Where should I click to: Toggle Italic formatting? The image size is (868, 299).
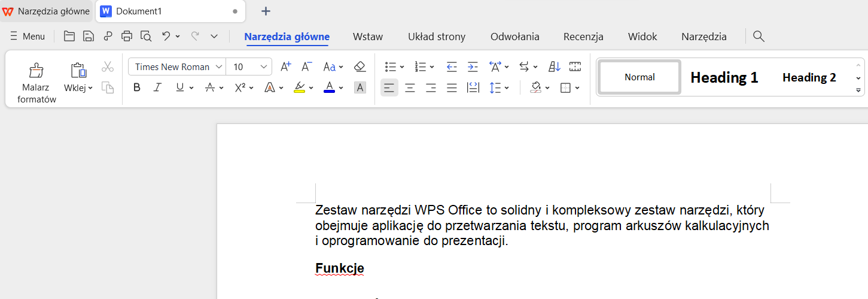pyautogui.click(x=157, y=87)
